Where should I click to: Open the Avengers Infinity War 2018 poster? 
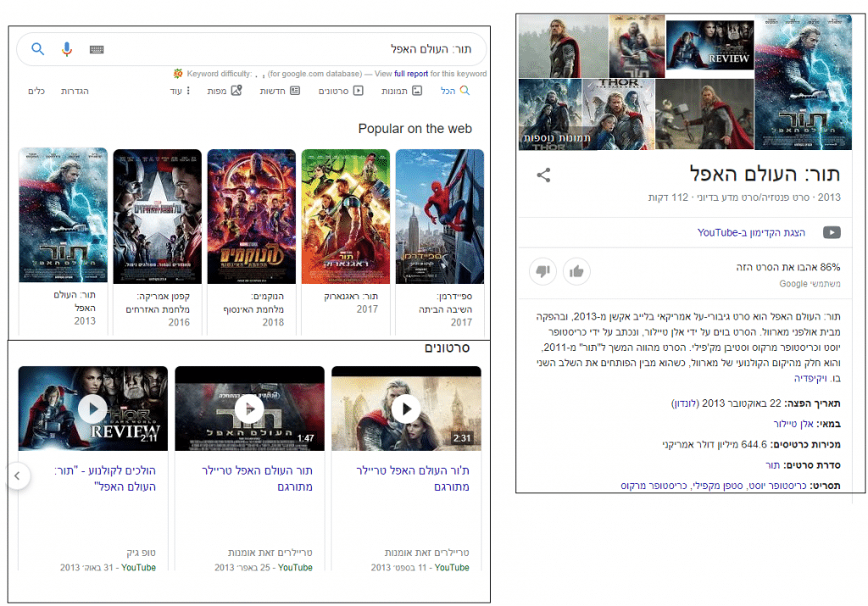pos(251,217)
